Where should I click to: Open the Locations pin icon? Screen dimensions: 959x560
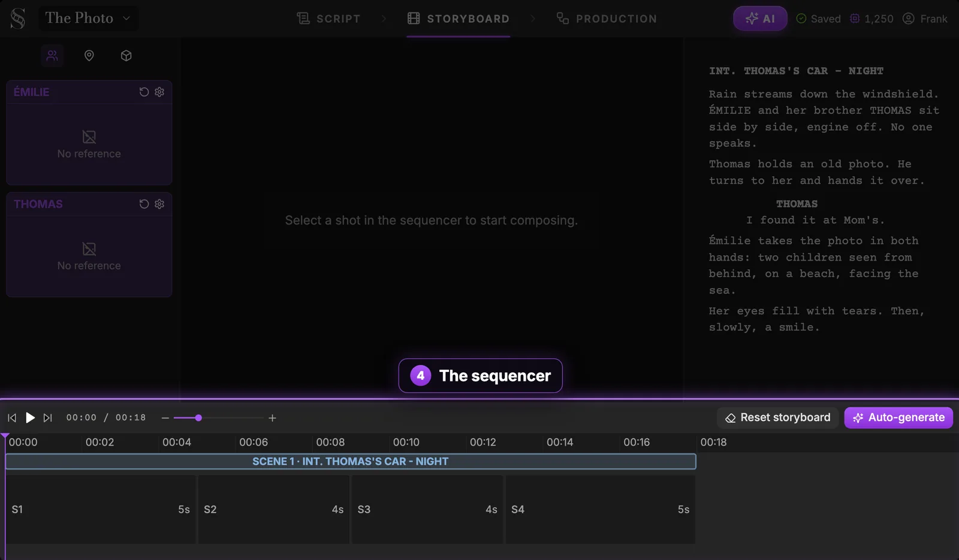pos(89,56)
